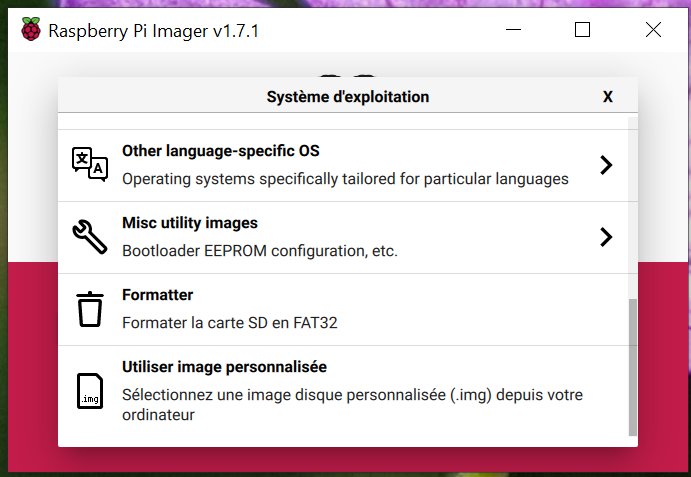
Task: Open the Misc utility images entry title
Action: click(x=190, y=223)
